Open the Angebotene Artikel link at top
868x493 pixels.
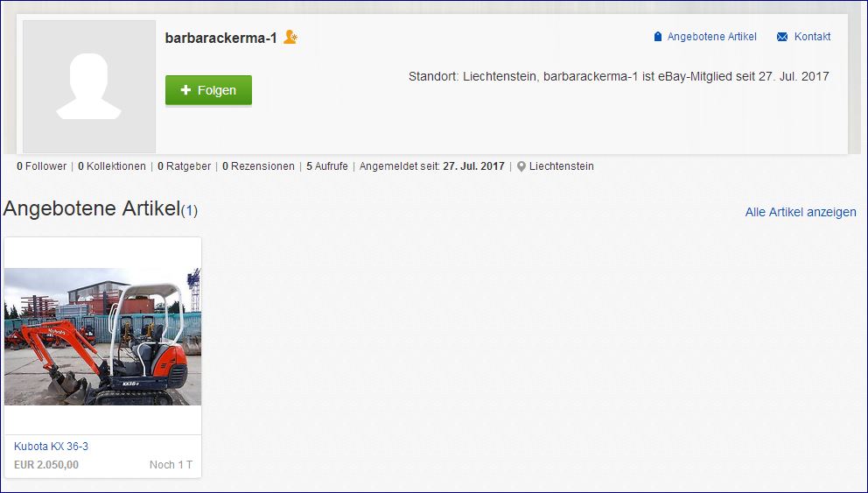[711, 37]
